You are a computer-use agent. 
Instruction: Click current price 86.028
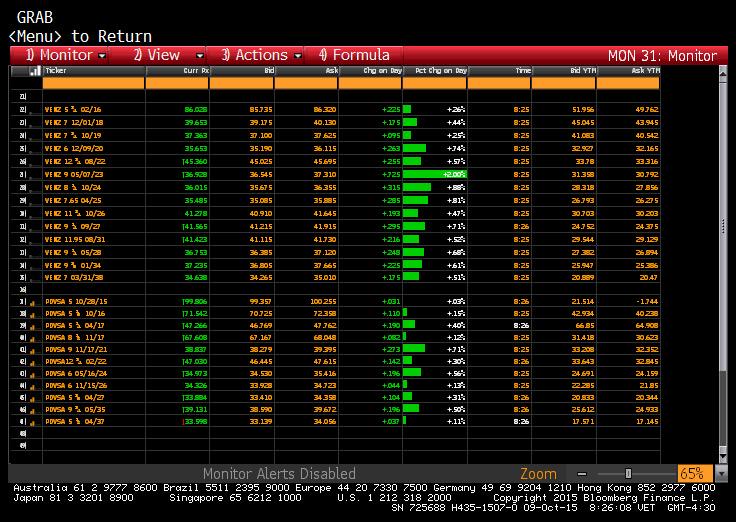(196, 110)
